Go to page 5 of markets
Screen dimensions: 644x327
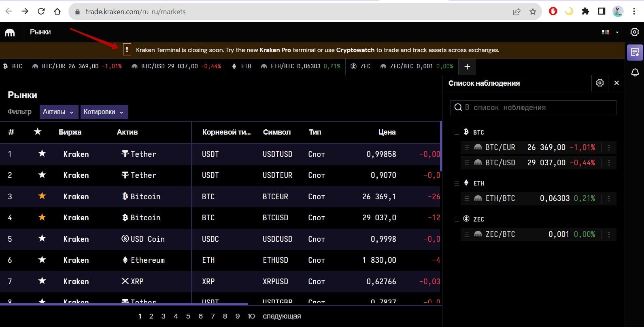coord(188,316)
